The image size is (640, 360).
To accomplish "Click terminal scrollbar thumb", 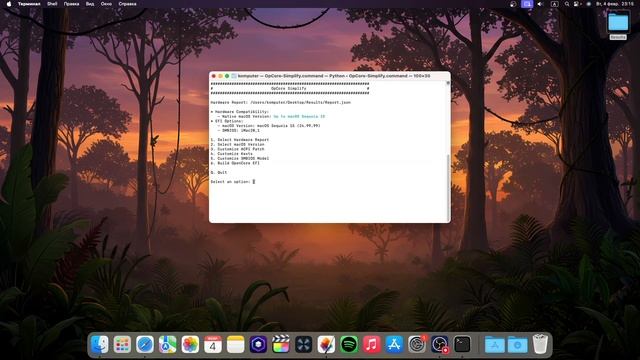I will tap(448, 188).
